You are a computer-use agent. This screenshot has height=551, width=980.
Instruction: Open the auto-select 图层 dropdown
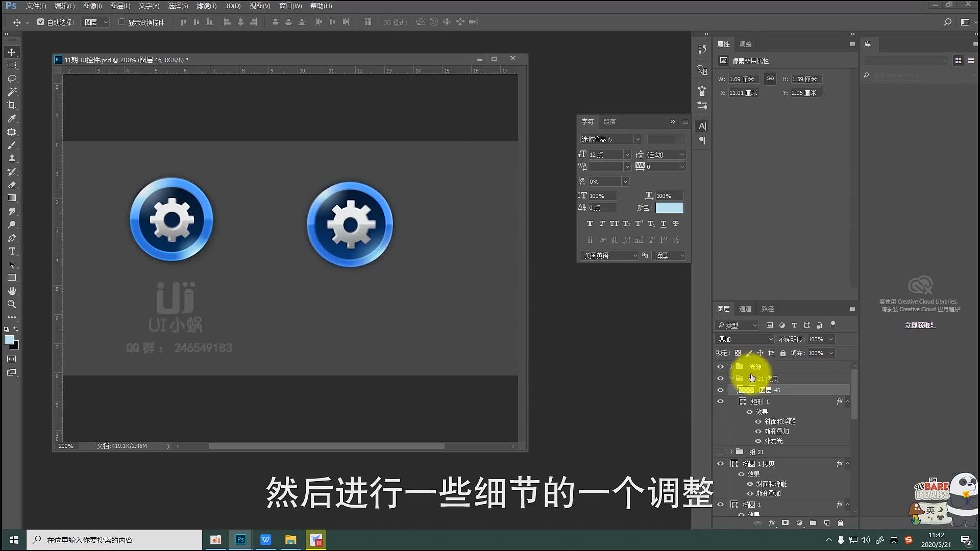tap(96, 22)
